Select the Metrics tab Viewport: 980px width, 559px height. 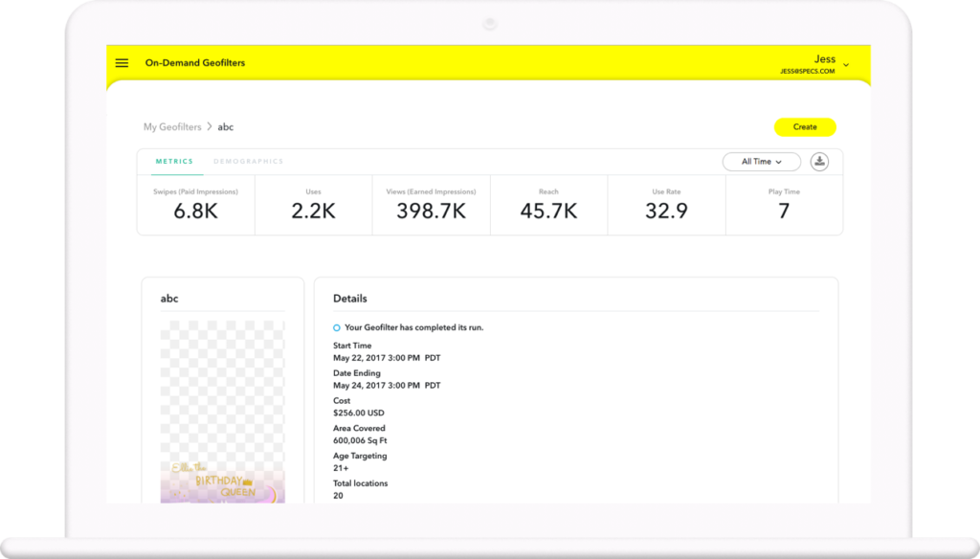174,161
